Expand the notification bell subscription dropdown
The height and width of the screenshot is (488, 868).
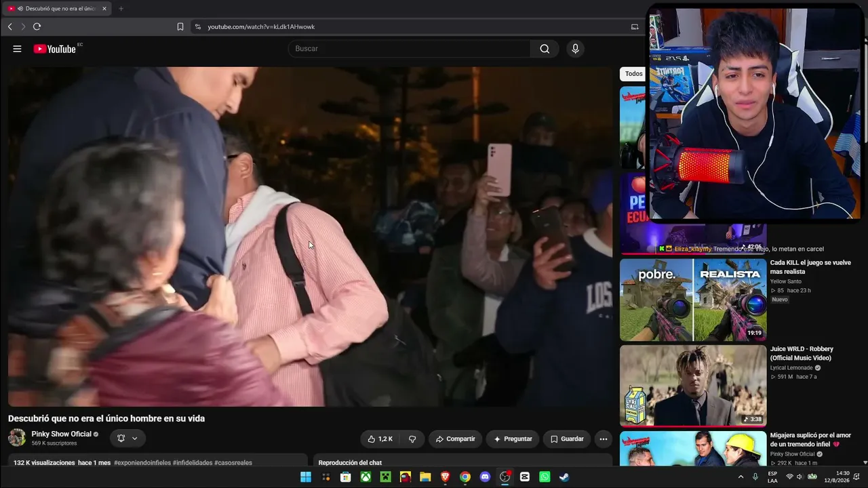(x=127, y=439)
